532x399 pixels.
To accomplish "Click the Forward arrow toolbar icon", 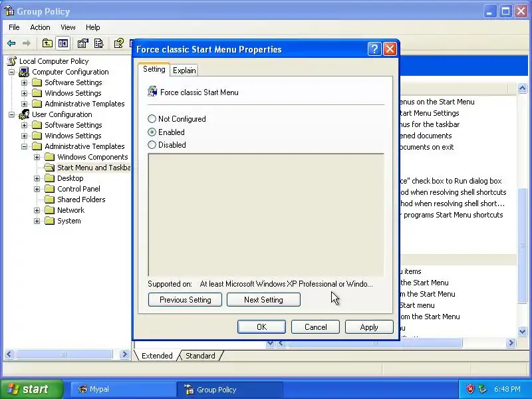I will (27, 43).
